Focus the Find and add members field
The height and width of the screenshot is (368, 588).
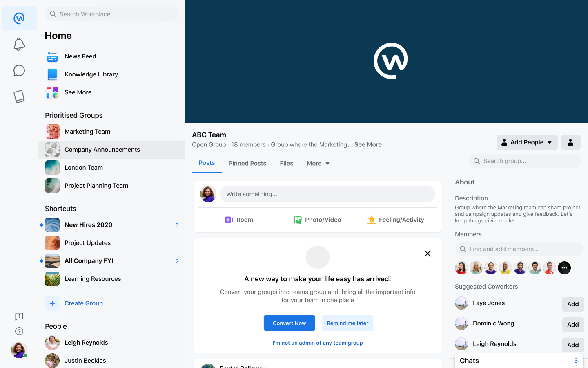coord(519,249)
